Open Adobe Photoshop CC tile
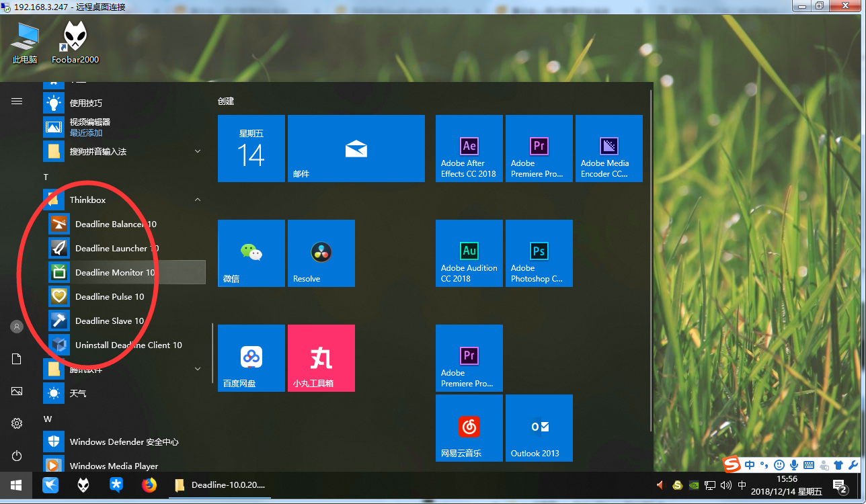This screenshot has height=504, width=866. click(x=539, y=253)
